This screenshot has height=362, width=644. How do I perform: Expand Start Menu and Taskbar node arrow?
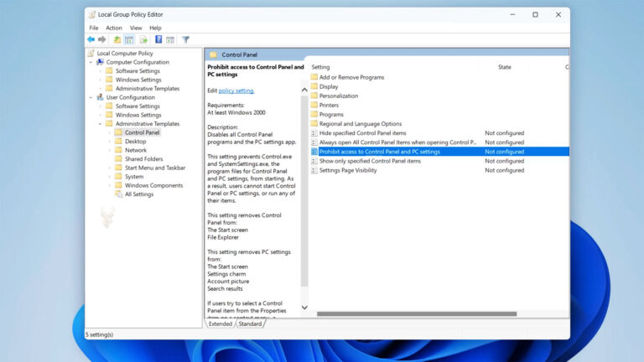(x=110, y=168)
